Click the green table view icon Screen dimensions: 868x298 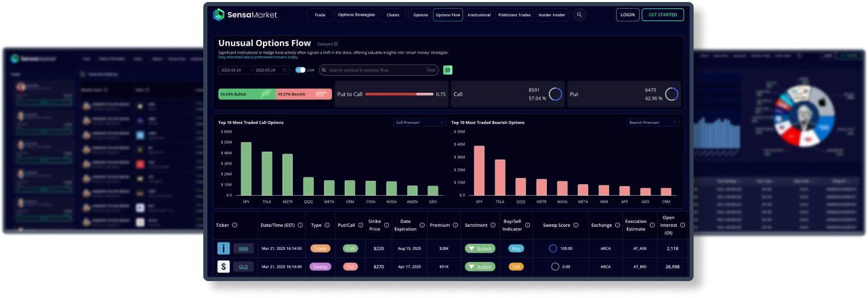click(448, 70)
